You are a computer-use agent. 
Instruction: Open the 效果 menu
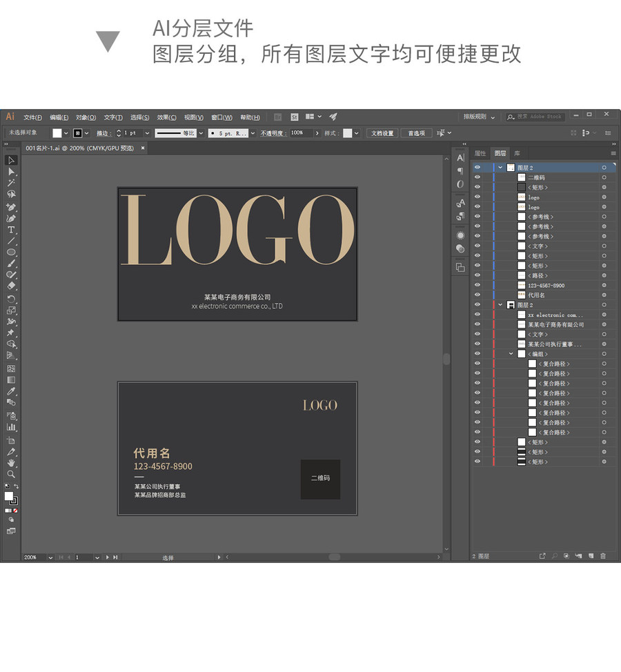tap(166, 117)
